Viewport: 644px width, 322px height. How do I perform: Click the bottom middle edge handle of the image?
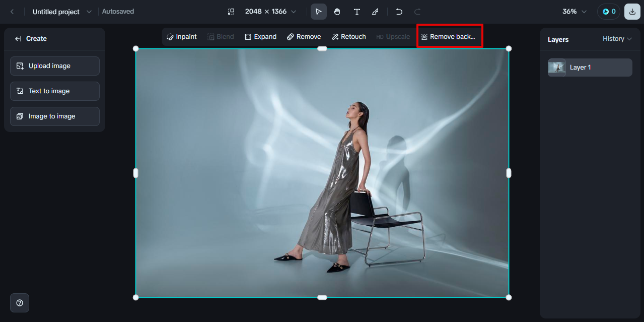pyautogui.click(x=322, y=297)
